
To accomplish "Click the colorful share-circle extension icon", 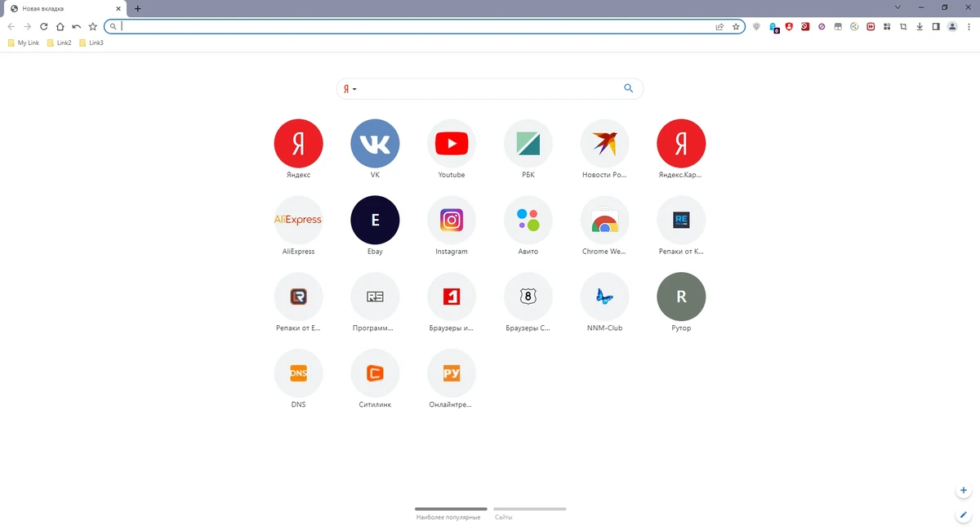I will click(854, 26).
